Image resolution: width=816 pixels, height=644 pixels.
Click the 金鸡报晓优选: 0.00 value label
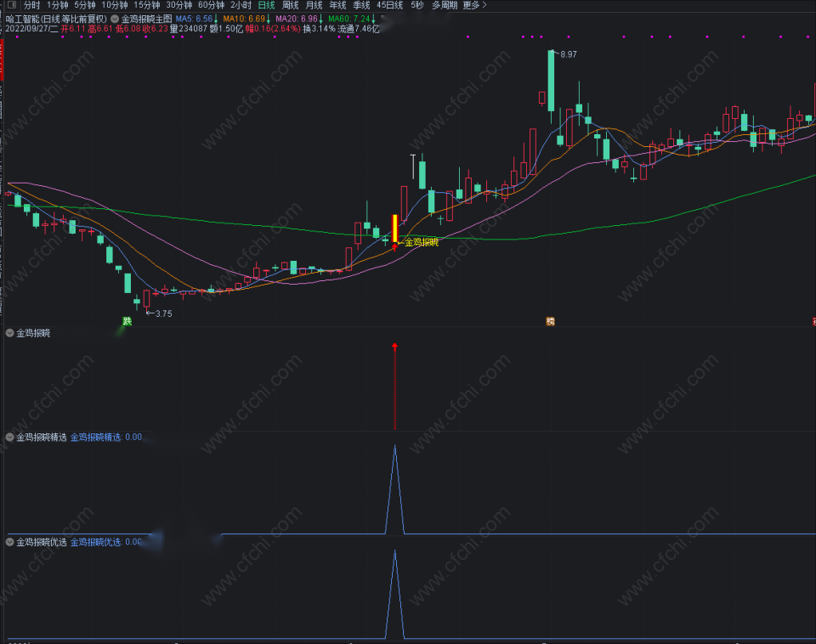coord(106,542)
